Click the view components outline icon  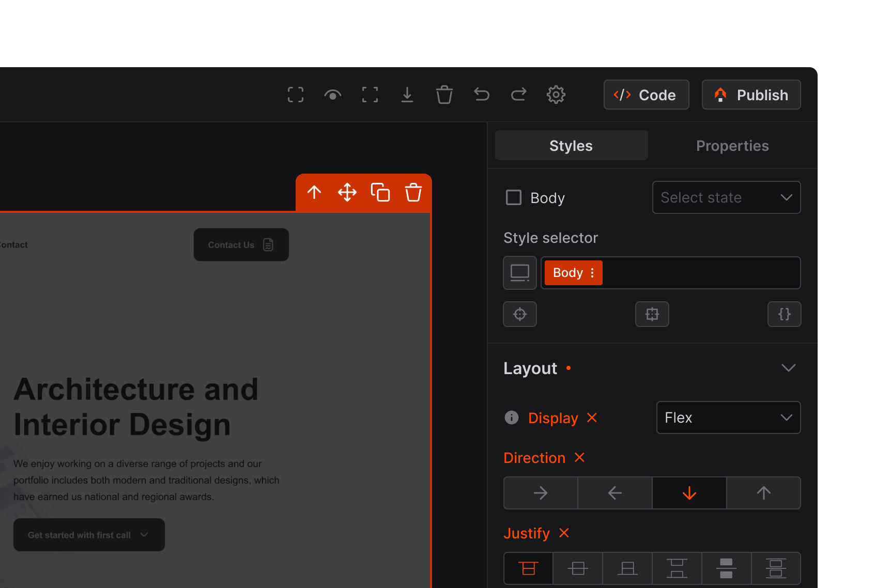(x=296, y=95)
